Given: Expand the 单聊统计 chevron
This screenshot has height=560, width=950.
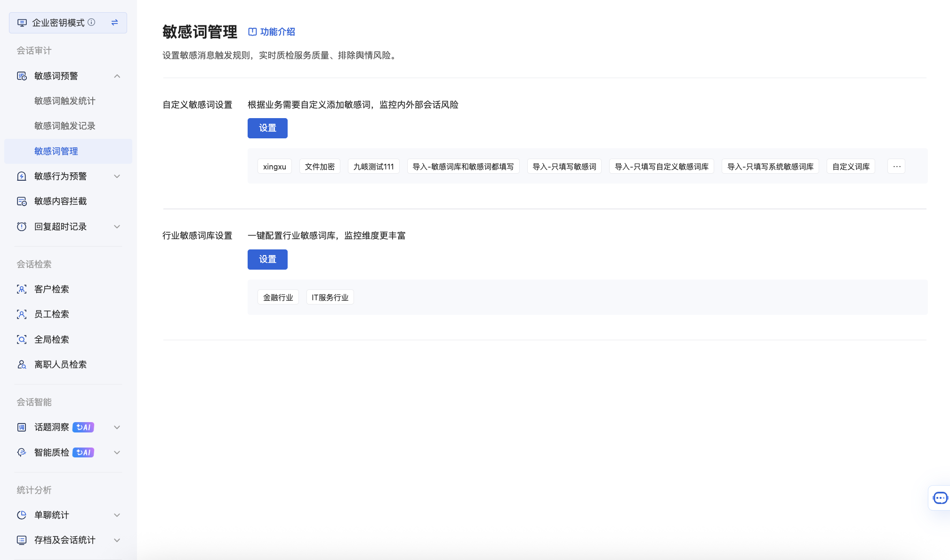Looking at the screenshot, I should (x=117, y=515).
